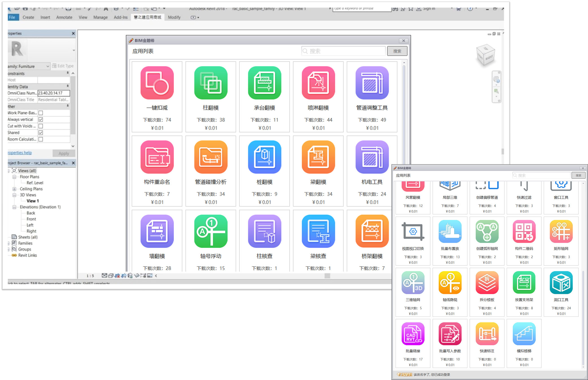This screenshot has width=588, height=380.
Task: Click 搜索 button in the small BIM window
Action: [x=578, y=175]
